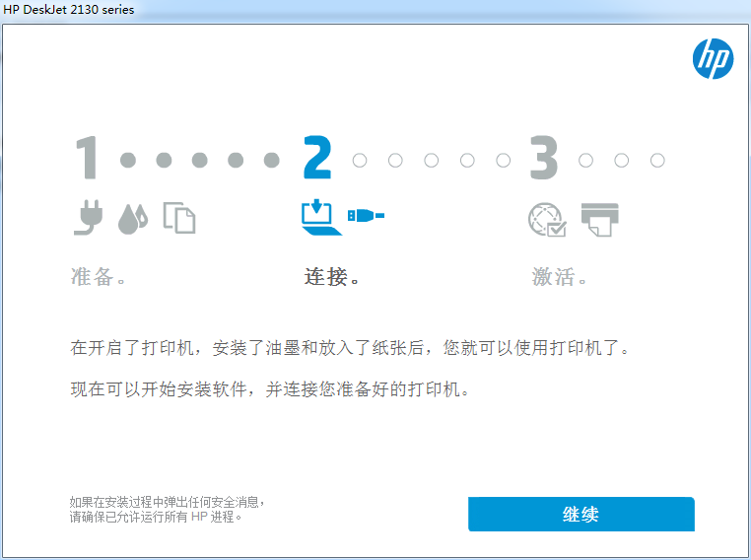This screenshot has height=560, width=751.
Task: Click the 准备。 step label
Action: point(99,276)
